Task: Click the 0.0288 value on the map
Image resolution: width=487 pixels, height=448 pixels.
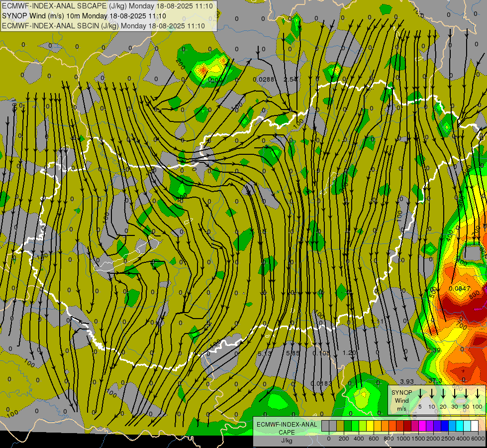Action: 263,80
